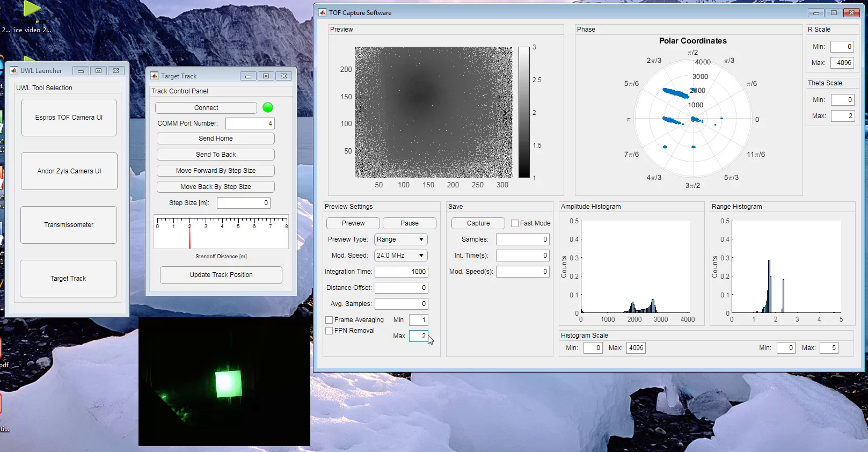Click the green camera video feed
This screenshot has height=452, width=868.
point(224,382)
